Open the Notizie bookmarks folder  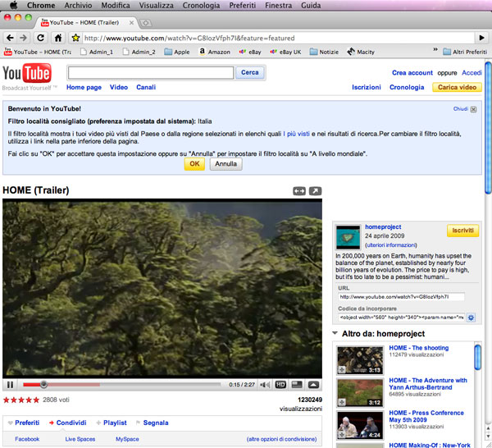[324, 52]
